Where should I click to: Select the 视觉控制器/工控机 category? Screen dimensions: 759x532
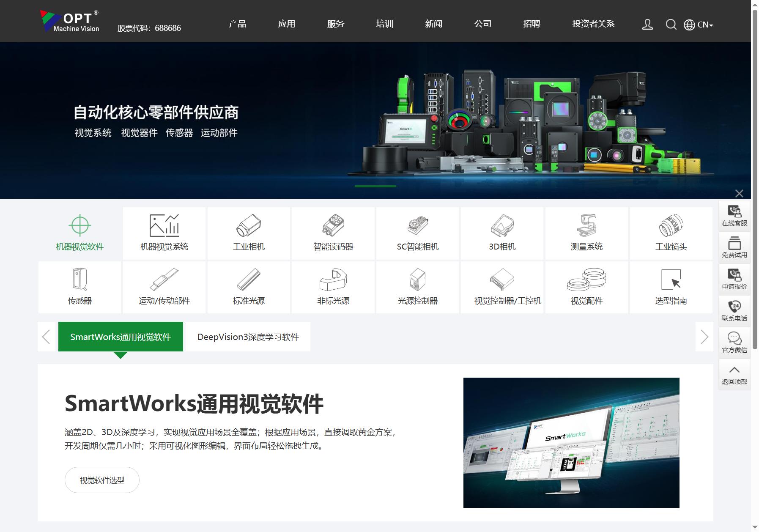[x=502, y=287]
